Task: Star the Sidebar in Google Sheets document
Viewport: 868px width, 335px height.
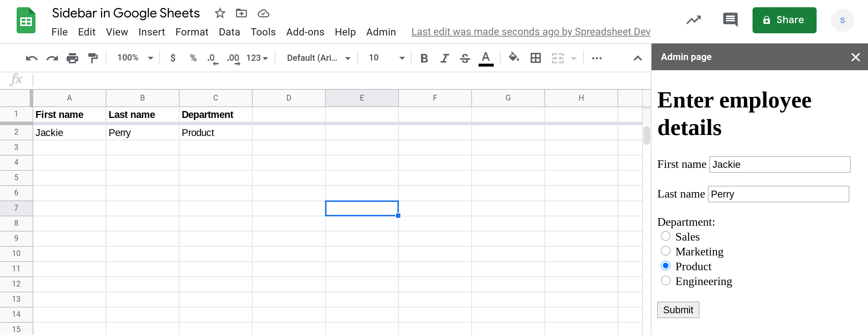Action: (220, 13)
